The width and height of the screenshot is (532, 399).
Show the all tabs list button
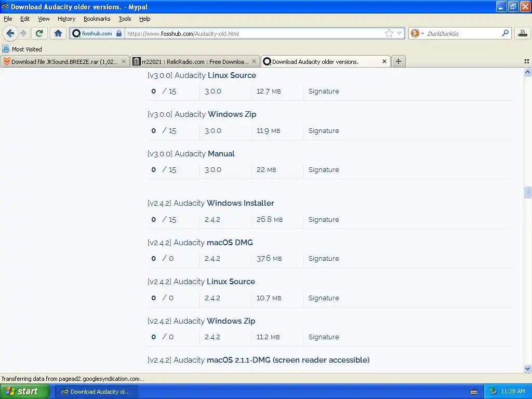pos(527,61)
